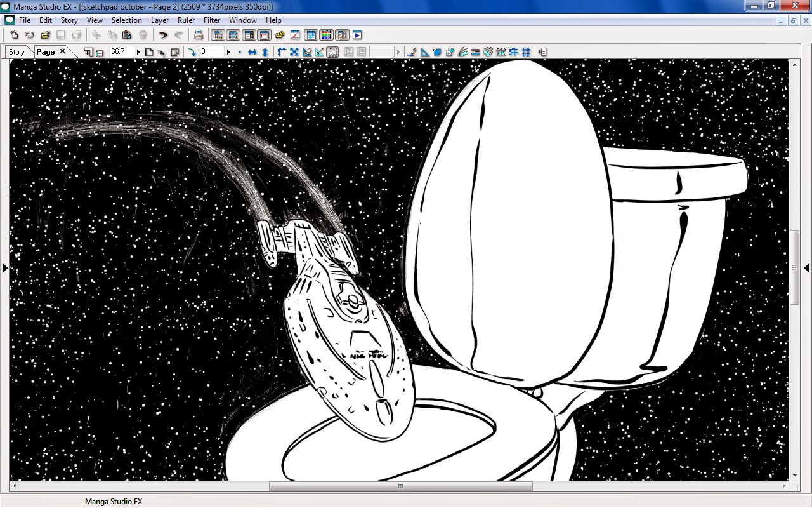Open the Edit menu
Image resolution: width=812 pixels, height=508 pixels.
46,20
